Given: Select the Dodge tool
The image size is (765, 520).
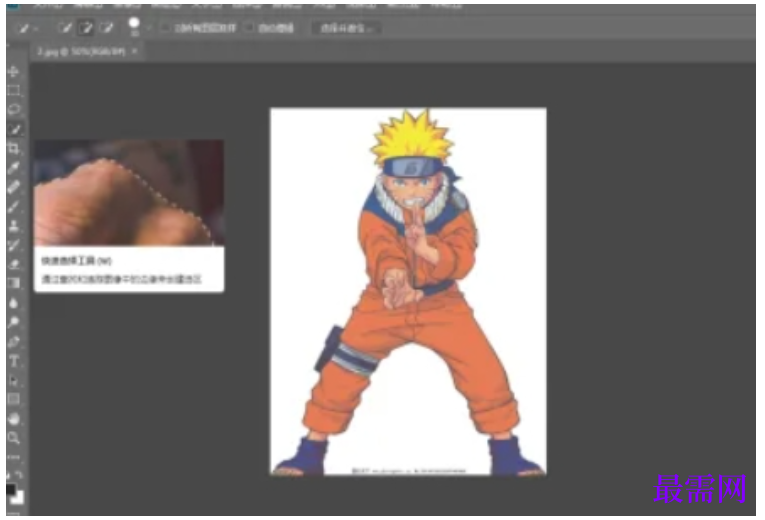Looking at the screenshot, I should tap(14, 322).
